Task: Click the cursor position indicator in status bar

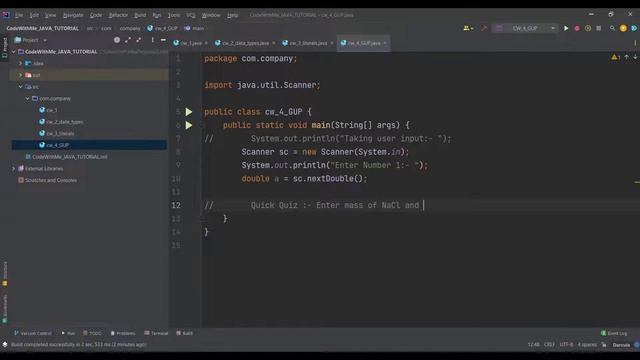Action: point(533,345)
